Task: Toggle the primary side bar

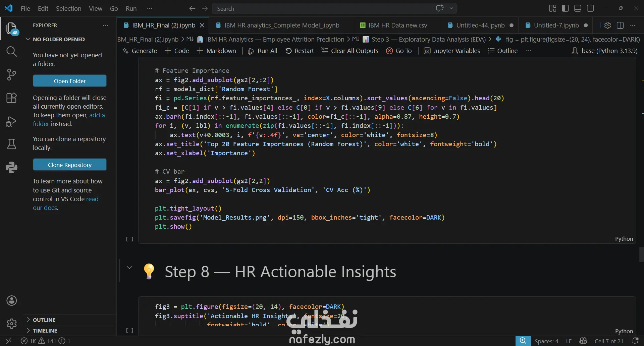Action: pos(565,8)
